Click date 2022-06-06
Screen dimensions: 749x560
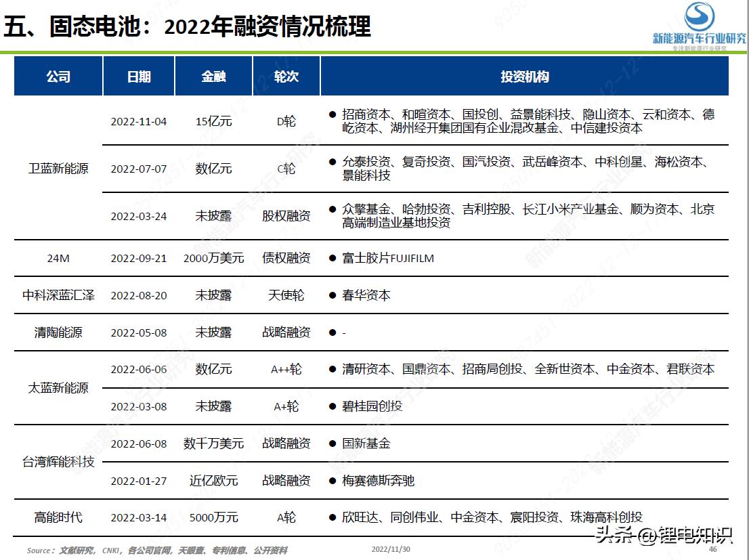[x=139, y=370]
